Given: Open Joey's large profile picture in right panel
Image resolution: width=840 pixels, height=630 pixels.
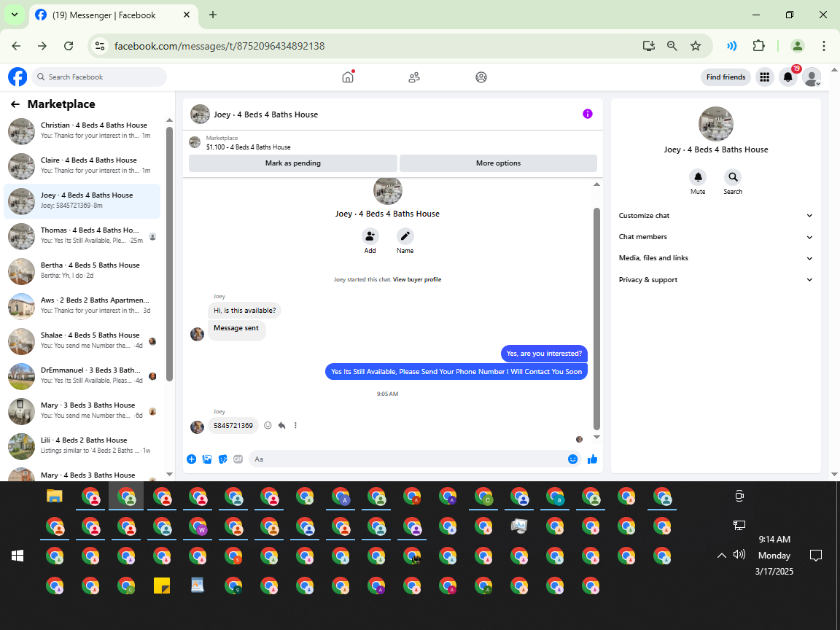Looking at the screenshot, I should pos(716,124).
